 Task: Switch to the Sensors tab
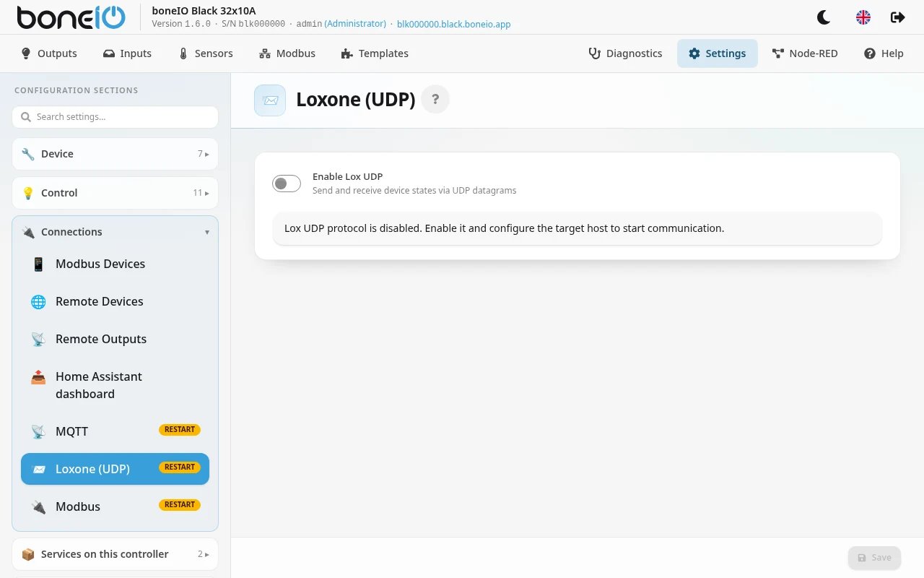206,53
